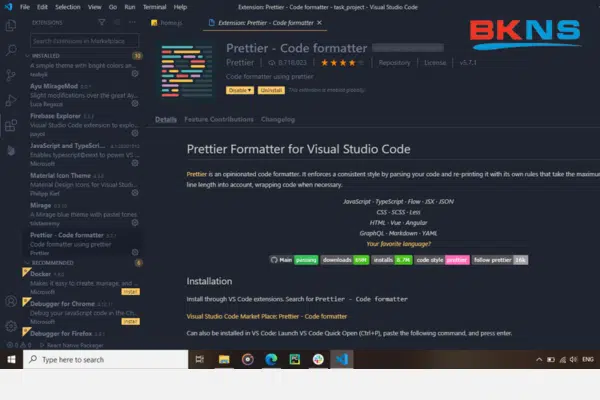Screen dimensions: 600x400
Task: Open the Accounts icon in activity bar
Action: 11,301
